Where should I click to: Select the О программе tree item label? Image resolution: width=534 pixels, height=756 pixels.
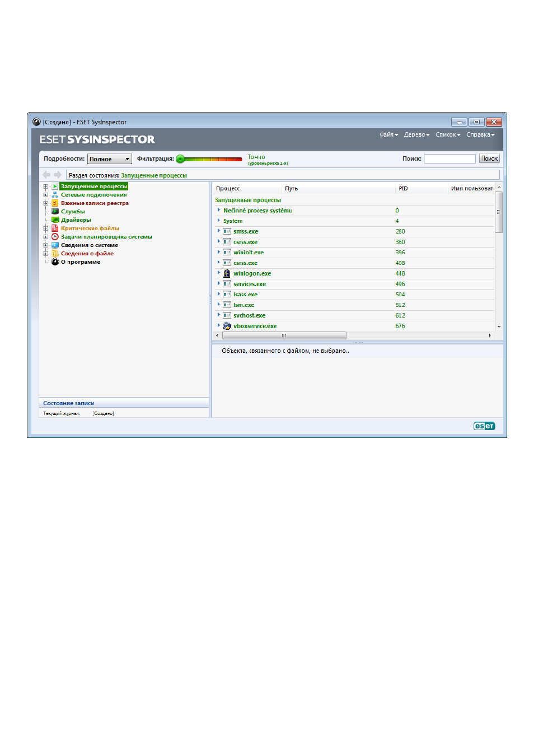tap(81, 262)
